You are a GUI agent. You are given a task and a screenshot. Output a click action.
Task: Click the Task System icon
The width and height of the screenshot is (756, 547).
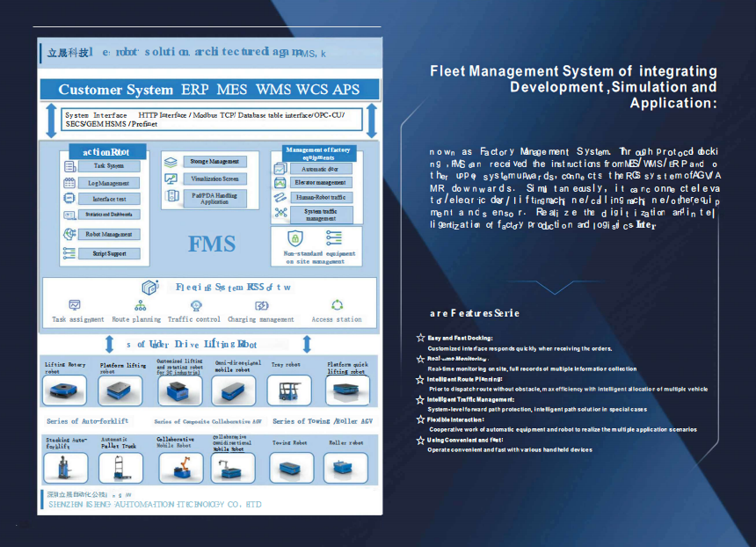[x=70, y=165]
